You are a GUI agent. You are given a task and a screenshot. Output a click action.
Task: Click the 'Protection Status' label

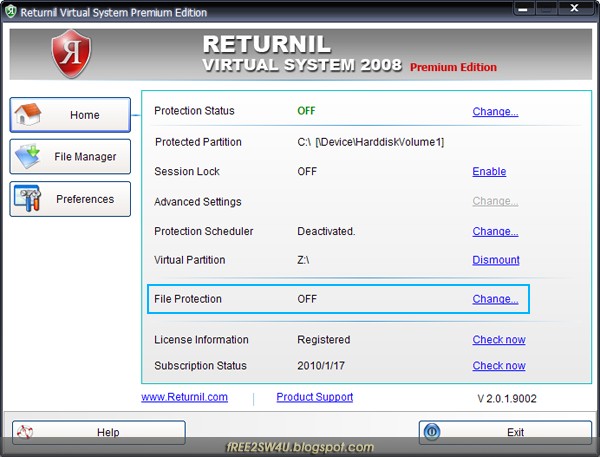(x=194, y=111)
